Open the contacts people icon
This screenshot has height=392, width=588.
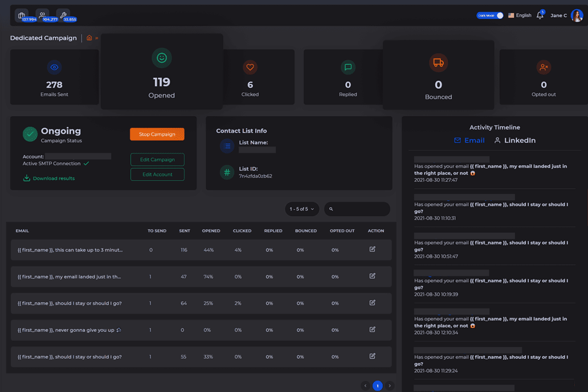click(43, 15)
